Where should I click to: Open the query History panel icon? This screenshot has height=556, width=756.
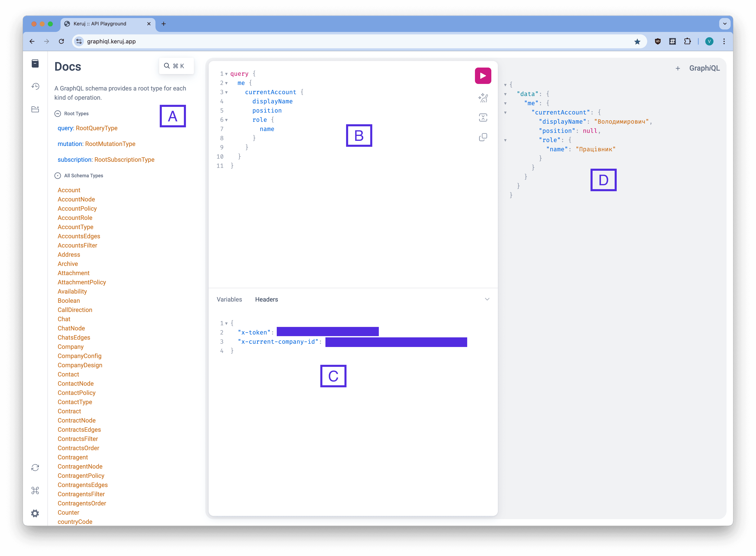click(35, 86)
